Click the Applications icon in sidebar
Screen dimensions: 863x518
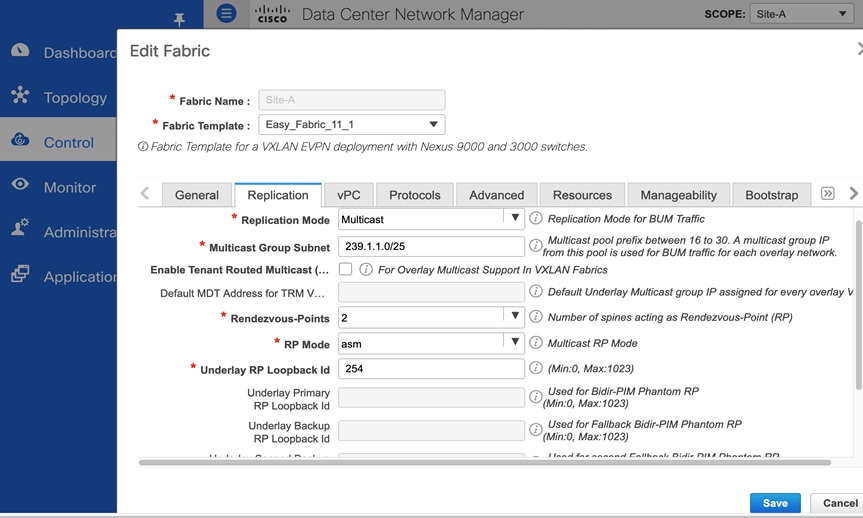coord(20,274)
